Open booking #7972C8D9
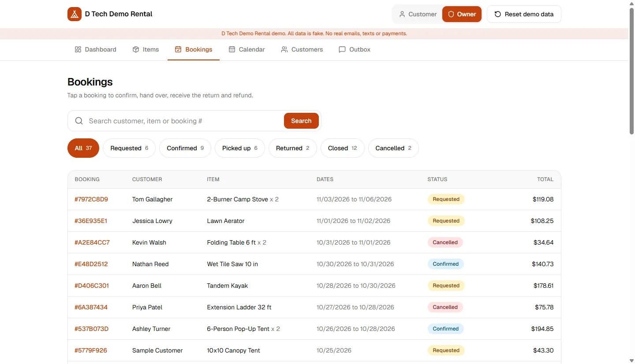This screenshot has height=364, width=635. (91, 199)
